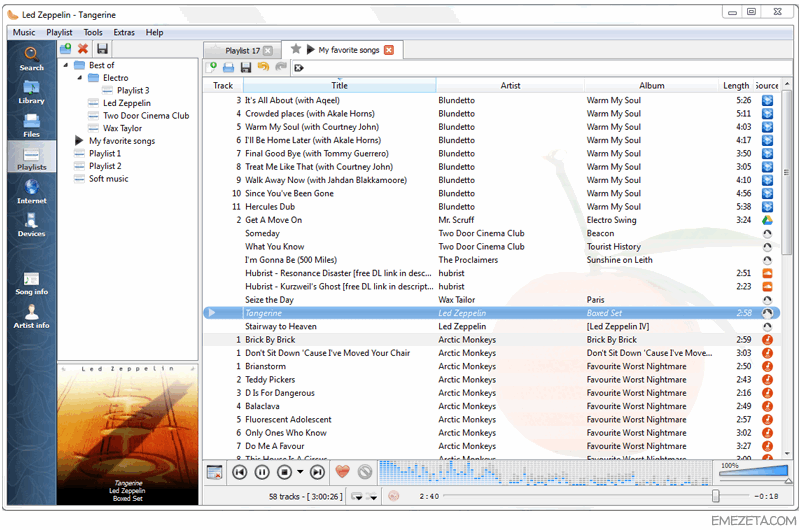
Task: Click the clear playlist icon beside previous button
Action: tap(215, 472)
